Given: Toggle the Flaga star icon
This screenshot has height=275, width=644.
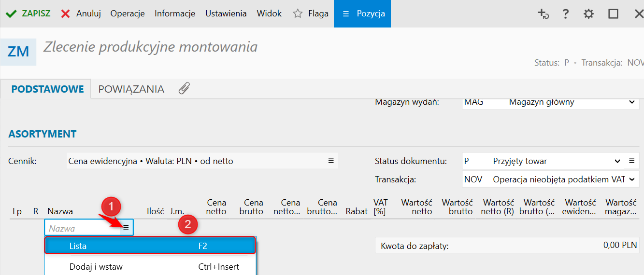Looking at the screenshot, I should [x=298, y=14].
